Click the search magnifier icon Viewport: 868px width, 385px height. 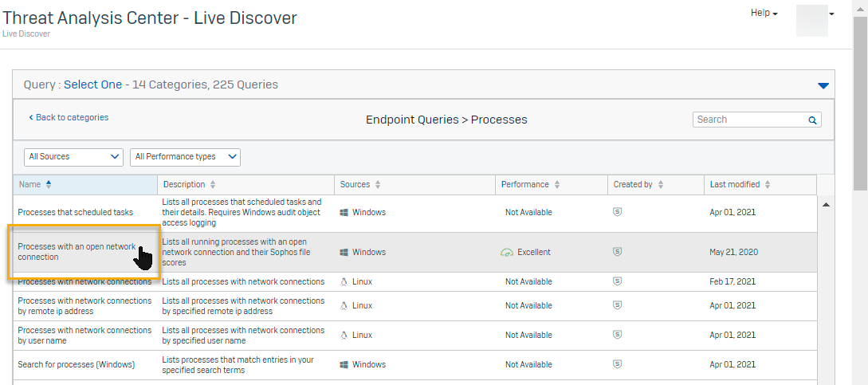point(812,120)
